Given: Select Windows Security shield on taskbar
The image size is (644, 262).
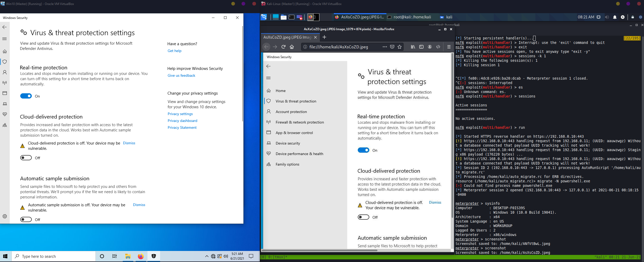Looking at the screenshot, I should tap(154, 256).
